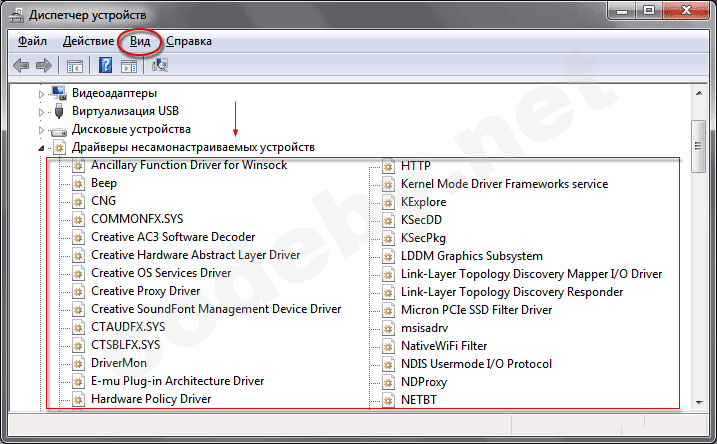Screen dimensions: 717x444
Task: Select Creative Proxy Driver
Action: tap(145, 291)
